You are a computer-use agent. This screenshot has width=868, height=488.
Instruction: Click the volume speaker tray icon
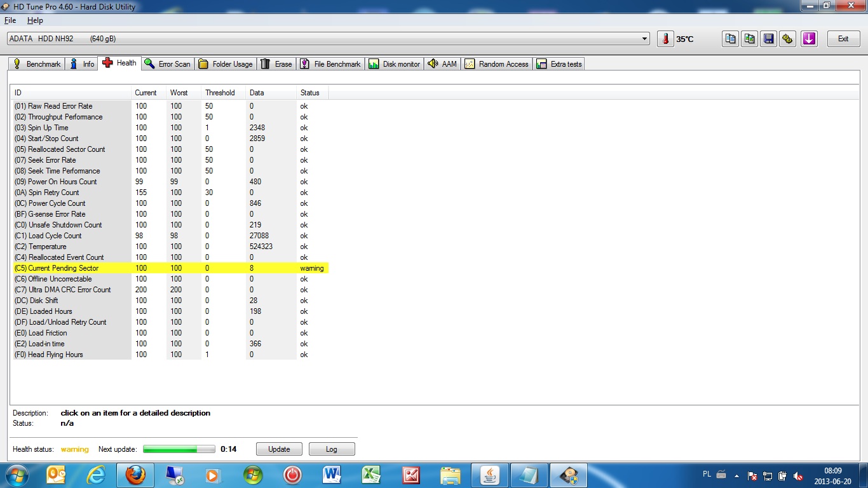(x=799, y=475)
